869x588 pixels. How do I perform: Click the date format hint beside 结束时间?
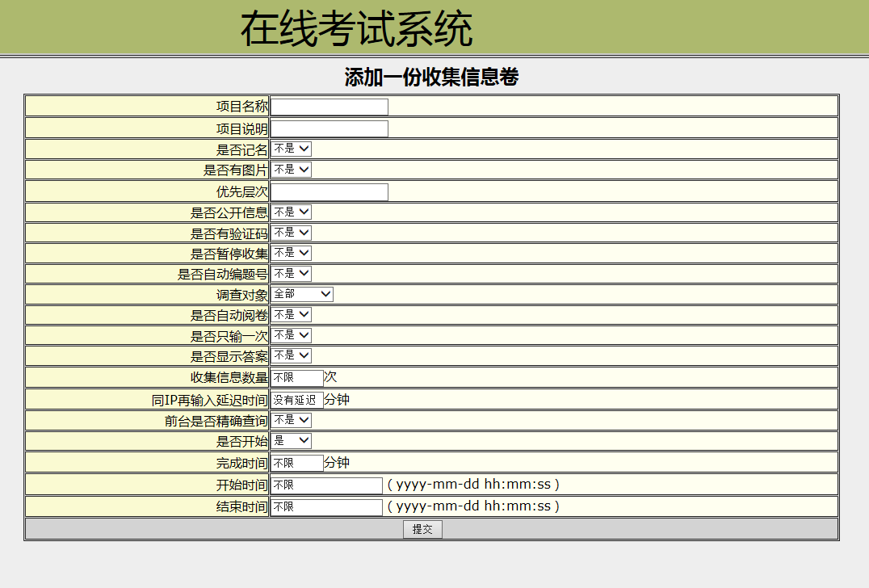click(473, 506)
